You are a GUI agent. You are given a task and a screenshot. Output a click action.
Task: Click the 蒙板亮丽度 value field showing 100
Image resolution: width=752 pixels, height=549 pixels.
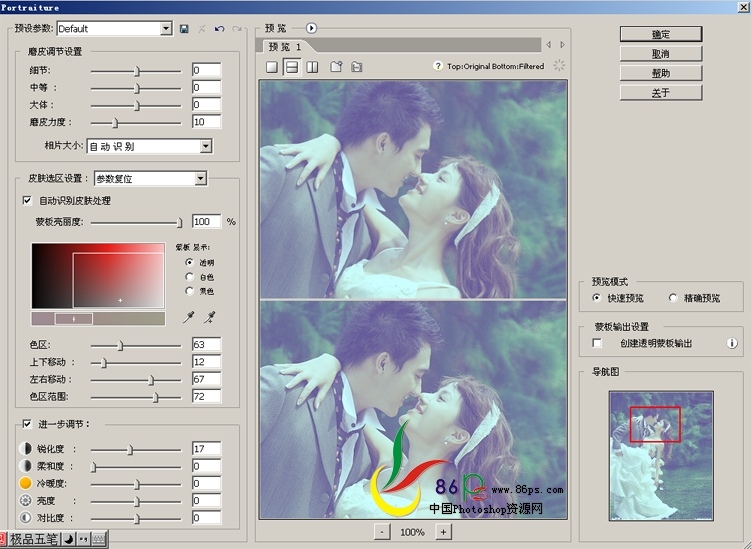[206, 222]
